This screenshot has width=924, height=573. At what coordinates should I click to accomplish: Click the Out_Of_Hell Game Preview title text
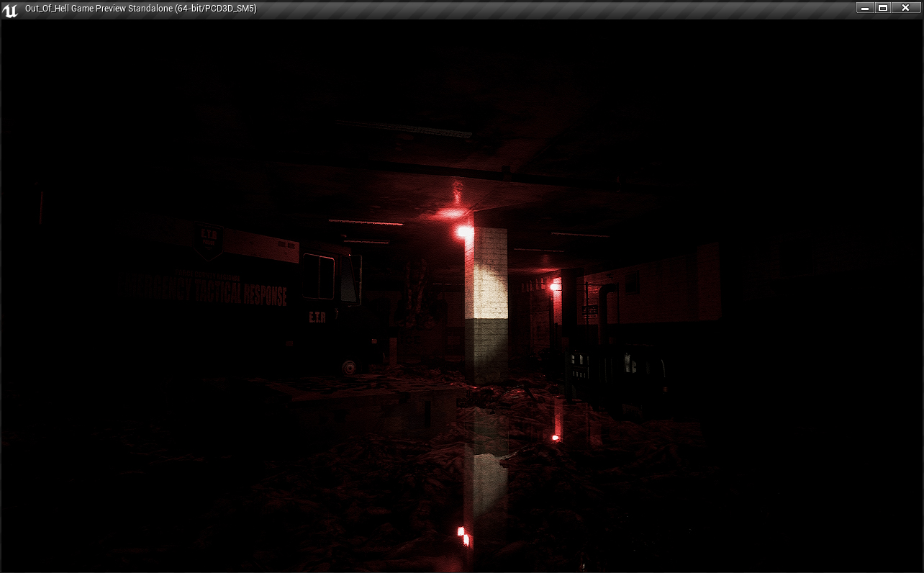pyautogui.click(x=140, y=9)
